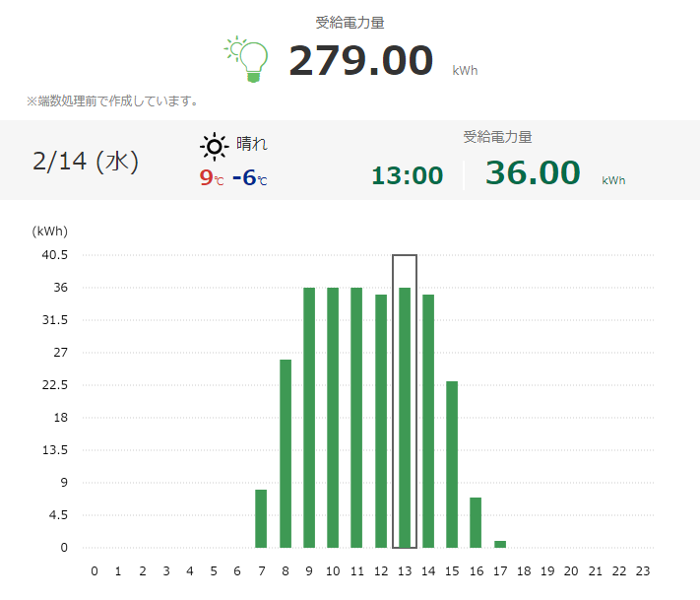Click the 31.5 y-axis label

(x=54, y=320)
